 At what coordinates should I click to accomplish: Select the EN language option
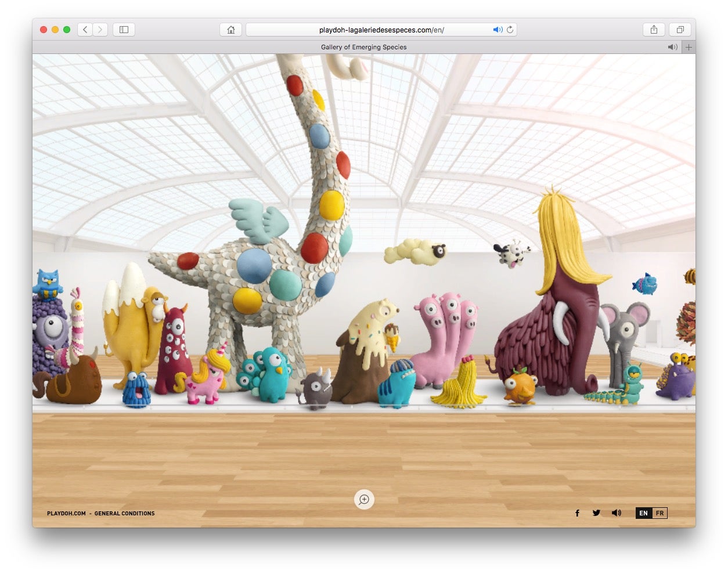(643, 513)
